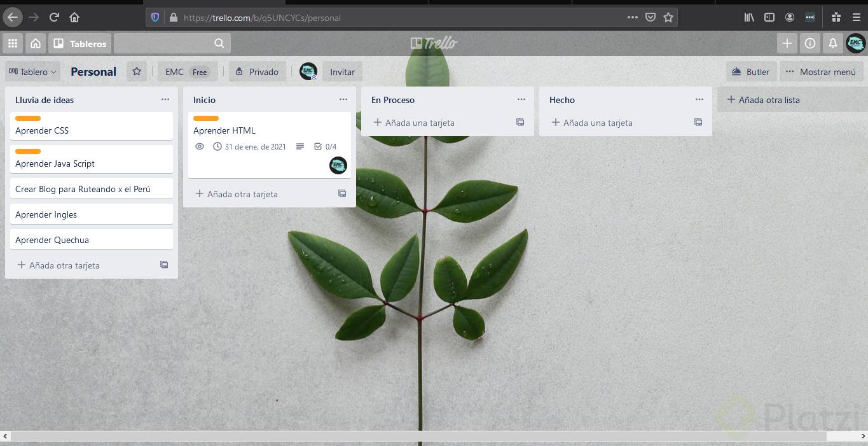Screen dimensions: 868x446
Task: Open the browser home page icon
Action: click(x=74, y=17)
